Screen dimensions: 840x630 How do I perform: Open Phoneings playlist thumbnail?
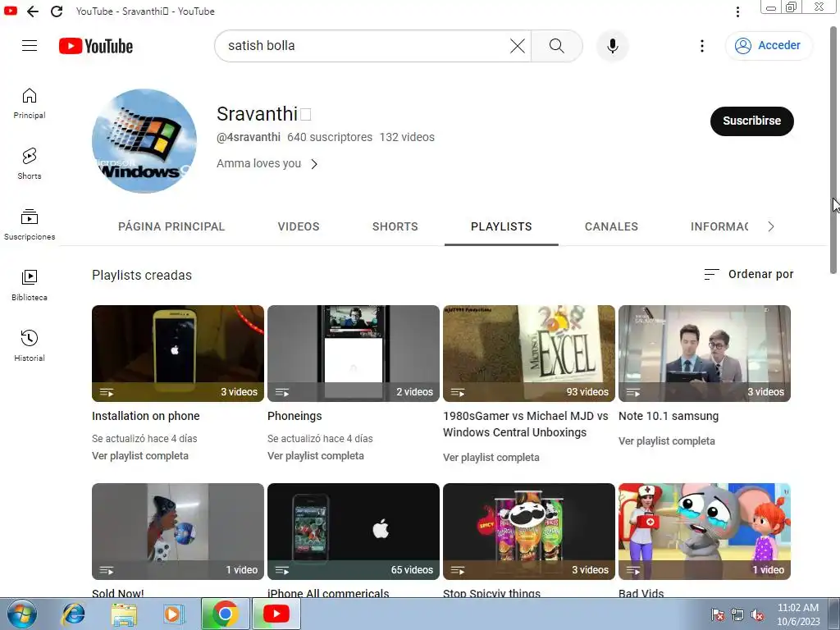pyautogui.click(x=353, y=353)
